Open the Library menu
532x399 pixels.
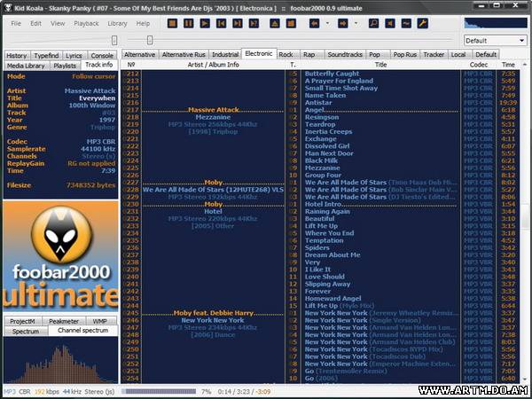(x=117, y=23)
